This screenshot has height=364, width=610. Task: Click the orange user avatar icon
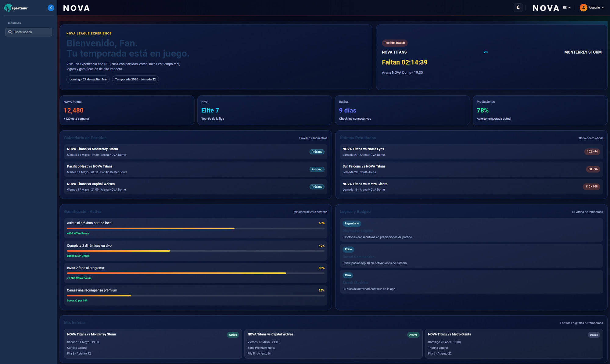(583, 8)
